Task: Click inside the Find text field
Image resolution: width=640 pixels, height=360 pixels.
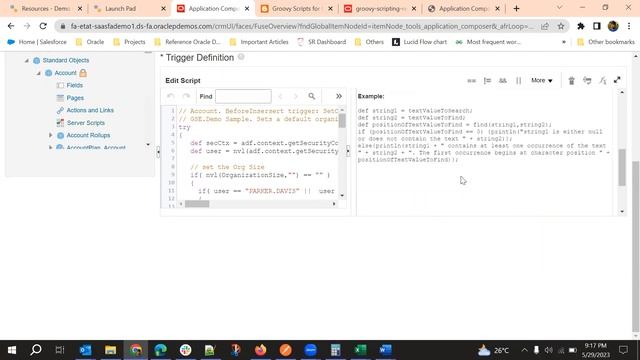Action: coord(243,96)
